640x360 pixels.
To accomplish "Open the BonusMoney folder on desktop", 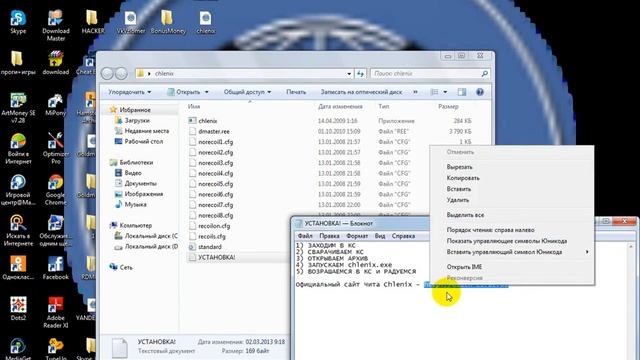I will click(x=168, y=22).
